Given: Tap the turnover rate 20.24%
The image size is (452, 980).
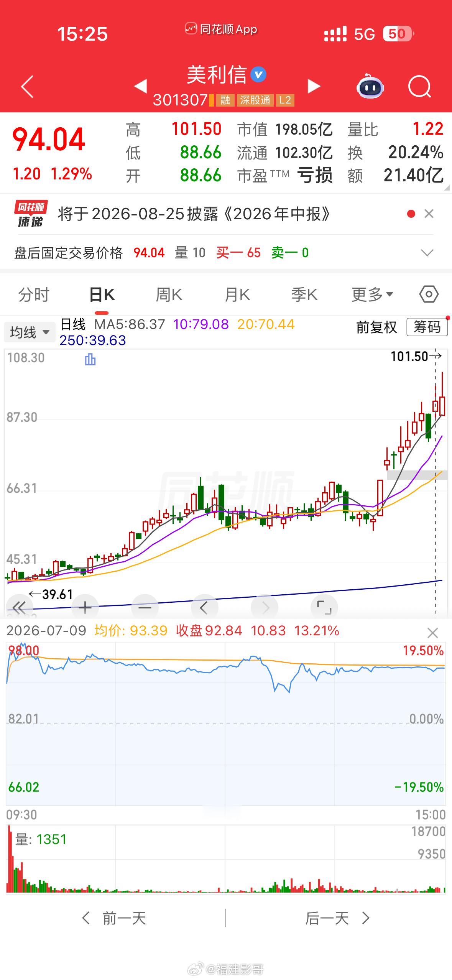Looking at the screenshot, I should [416, 152].
